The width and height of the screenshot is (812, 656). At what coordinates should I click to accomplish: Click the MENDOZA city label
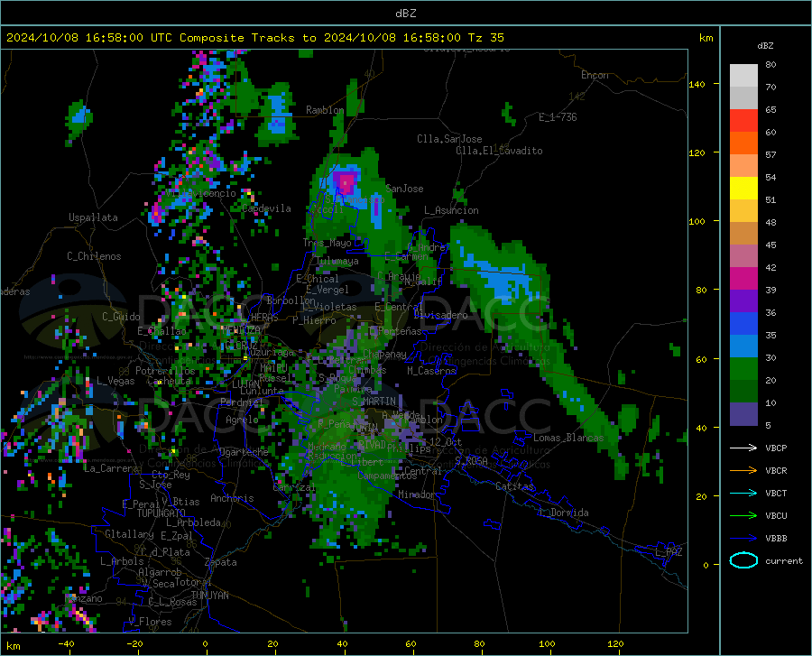(241, 329)
